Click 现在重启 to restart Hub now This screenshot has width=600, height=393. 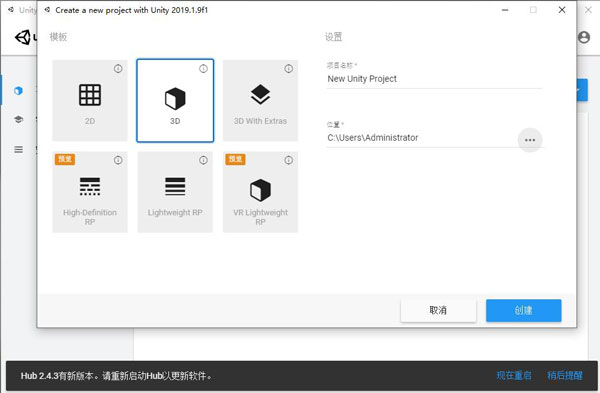point(514,375)
